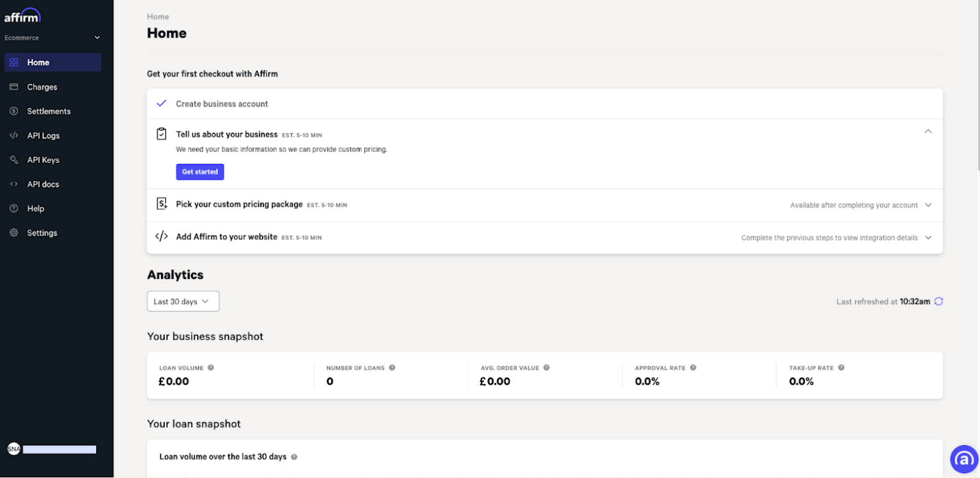Viewport: 980px width, 478px height.
Task: Click the info icon next to Loan volume over the last 30 days
Action: 294,457
